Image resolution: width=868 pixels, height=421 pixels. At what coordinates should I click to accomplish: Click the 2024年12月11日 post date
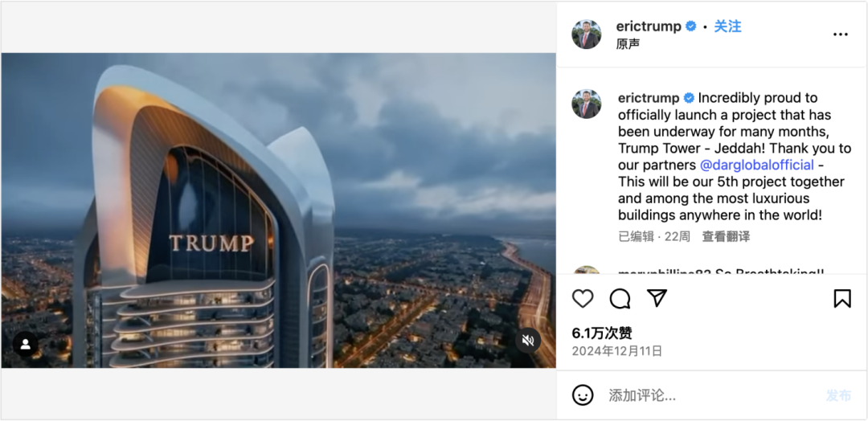click(x=616, y=351)
